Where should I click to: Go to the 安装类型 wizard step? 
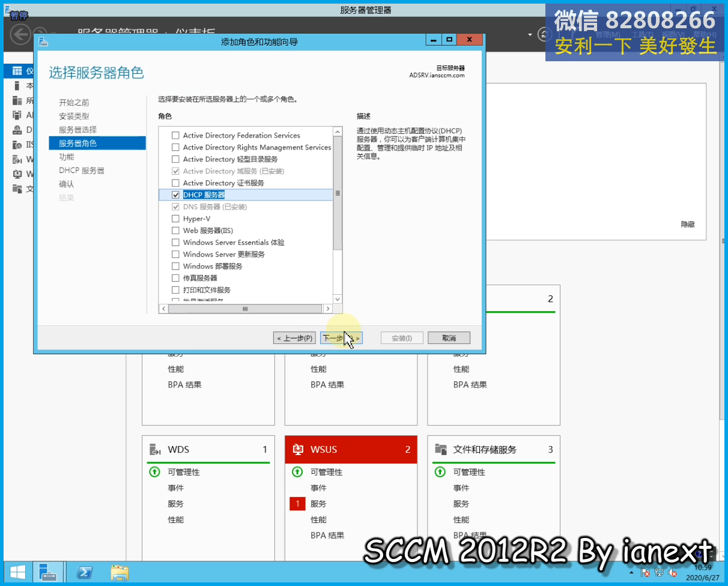click(74, 116)
